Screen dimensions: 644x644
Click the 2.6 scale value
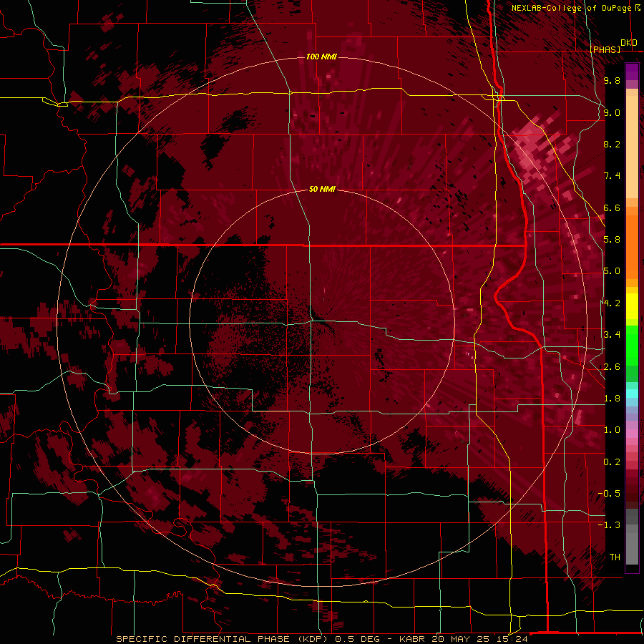[612, 367]
